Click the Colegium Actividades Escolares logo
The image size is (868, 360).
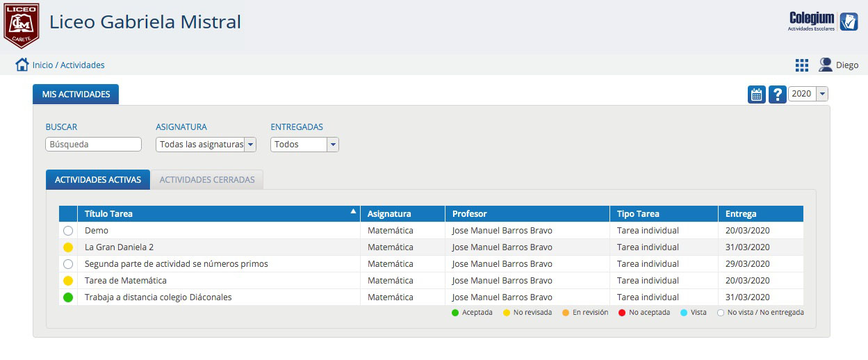(x=824, y=22)
